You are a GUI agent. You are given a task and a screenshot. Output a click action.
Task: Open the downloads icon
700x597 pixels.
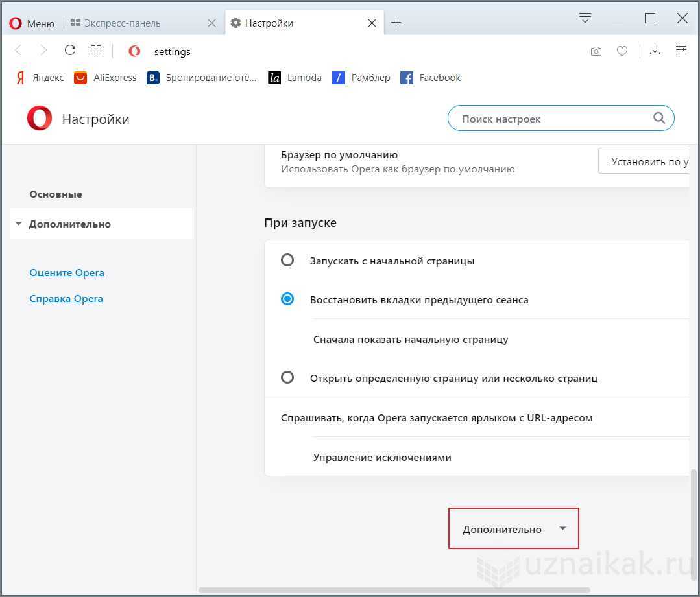coord(655,51)
